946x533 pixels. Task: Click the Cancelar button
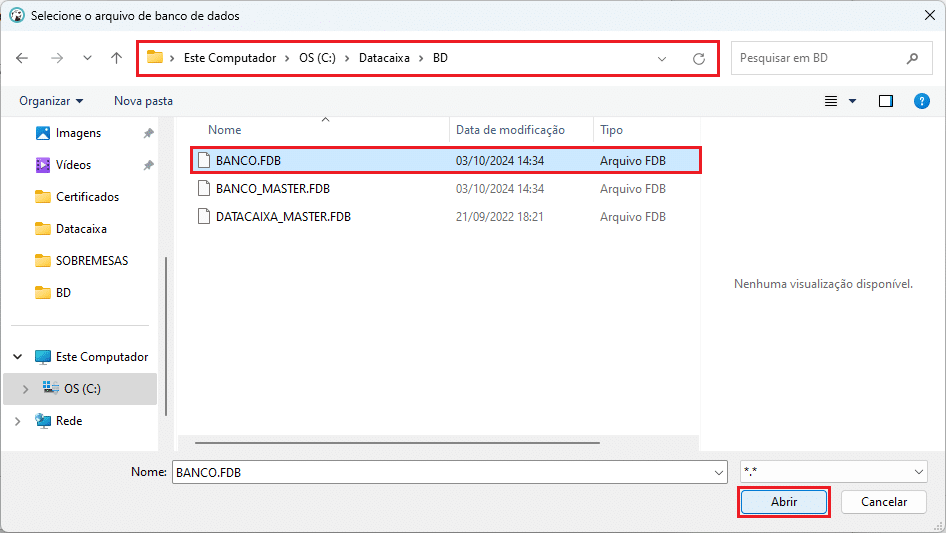tap(883, 502)
